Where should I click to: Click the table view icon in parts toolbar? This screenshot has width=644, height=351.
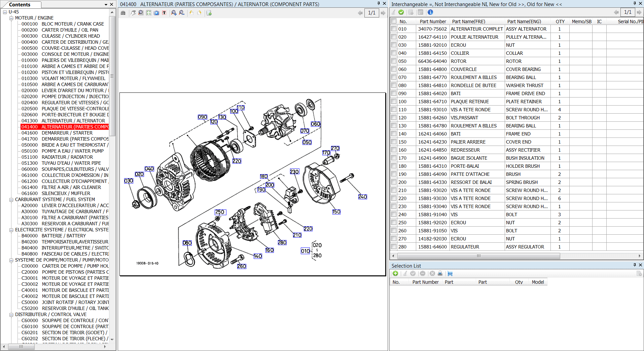click(421, 12)
